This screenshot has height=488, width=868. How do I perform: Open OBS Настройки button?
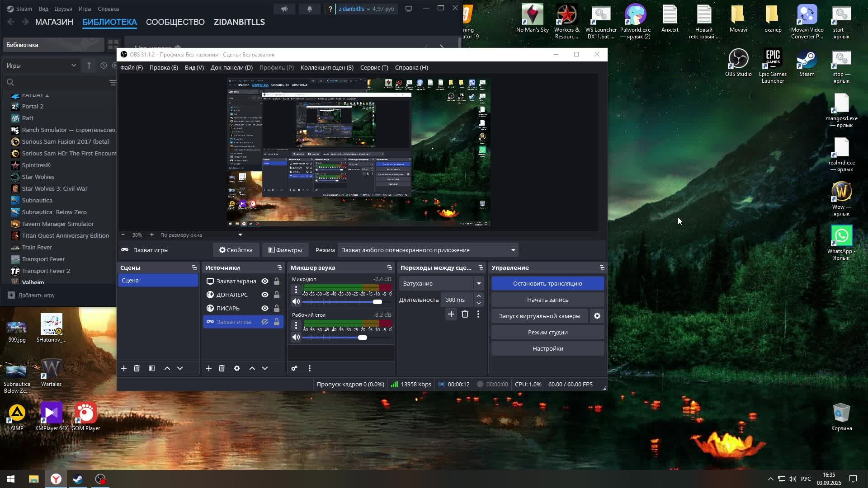(547, 348)
